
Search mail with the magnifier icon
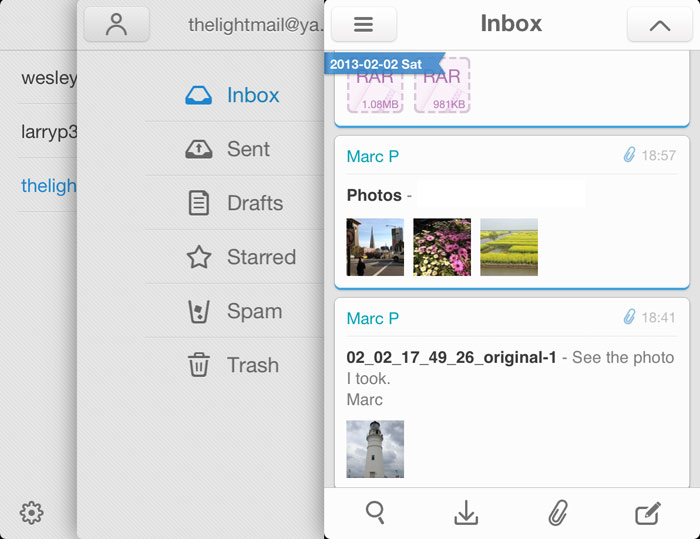click(375, 512)
